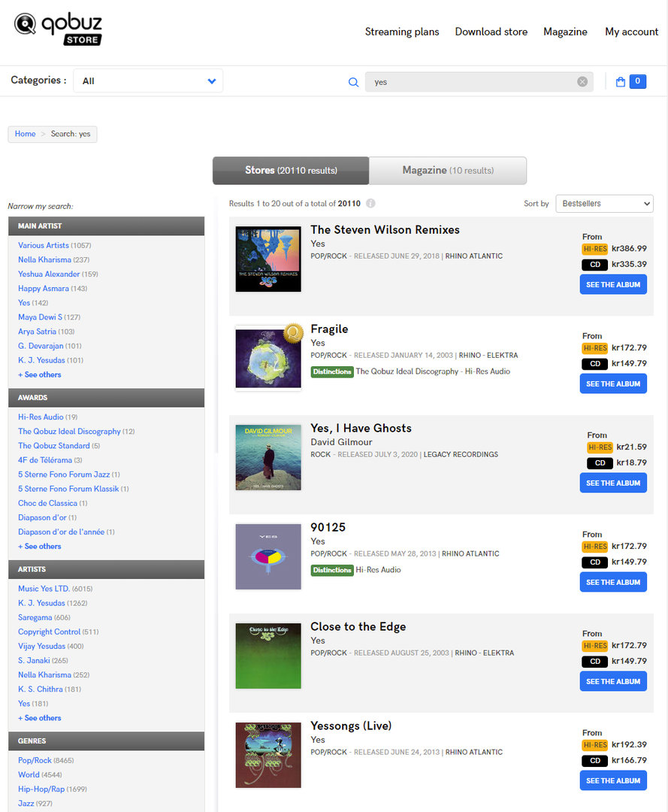Click the HI-RES badge for Fragile

(x=594, y=348)
